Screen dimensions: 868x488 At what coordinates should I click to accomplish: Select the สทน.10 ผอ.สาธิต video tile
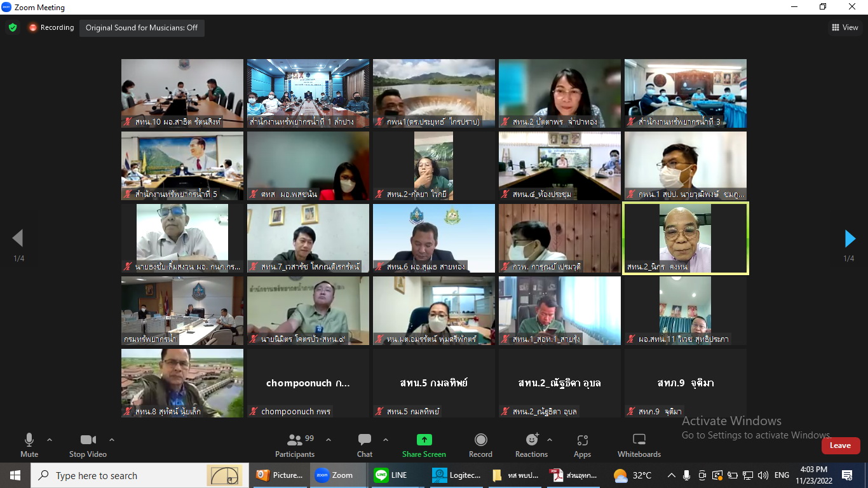[182, 93]
